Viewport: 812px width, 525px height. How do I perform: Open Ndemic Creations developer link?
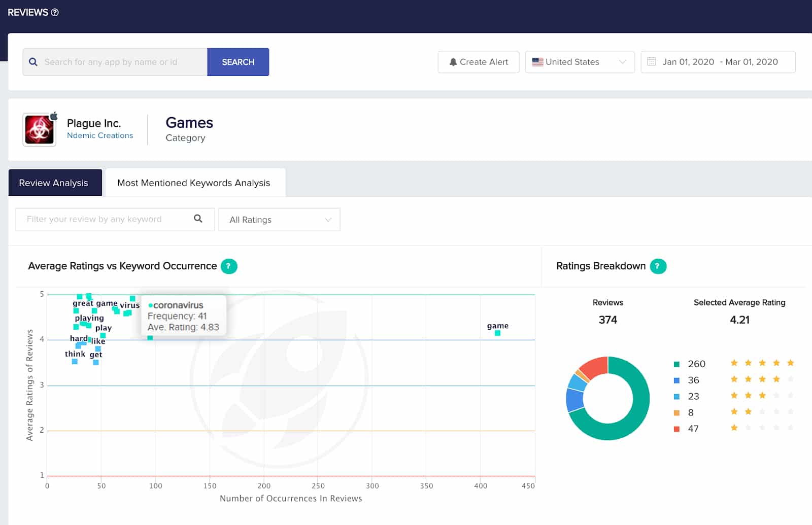coord(100,135)
